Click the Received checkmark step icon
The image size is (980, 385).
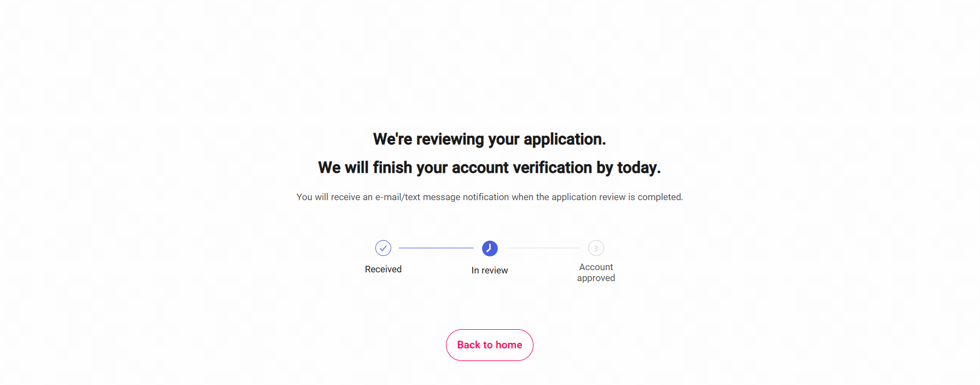[x=383, y=248]
